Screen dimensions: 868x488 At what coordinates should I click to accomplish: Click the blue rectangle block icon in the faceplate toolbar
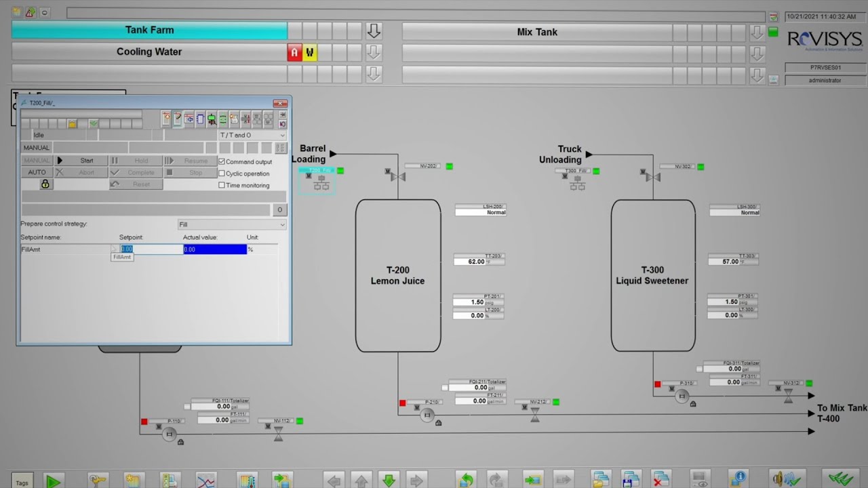(200, 119)
